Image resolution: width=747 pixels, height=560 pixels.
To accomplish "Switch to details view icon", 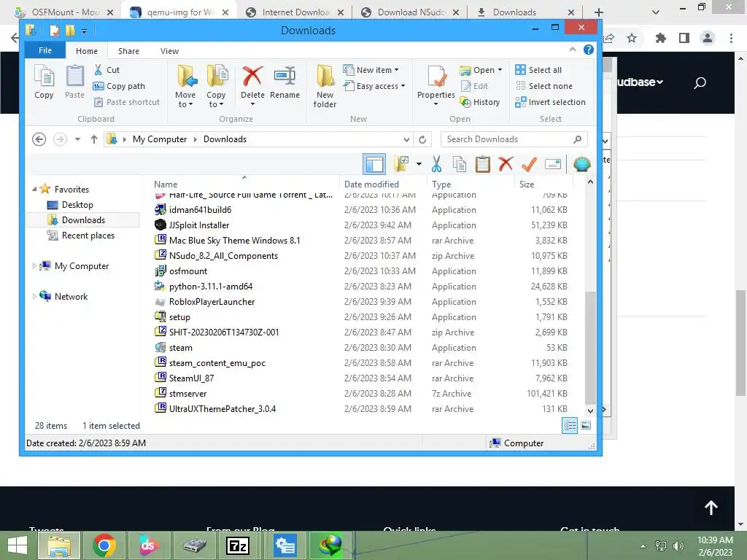I will [x=570, y=426].
